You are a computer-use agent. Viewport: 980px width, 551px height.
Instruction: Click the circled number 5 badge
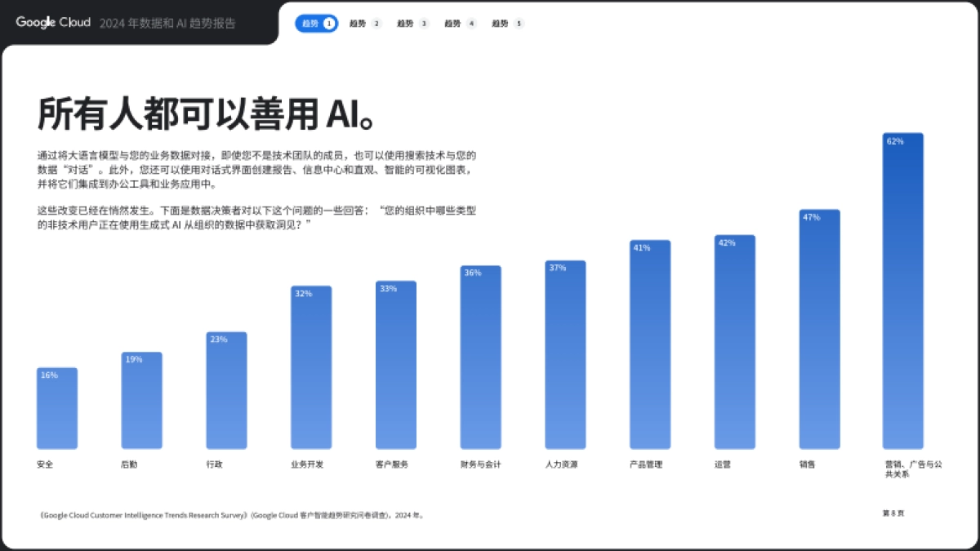coord(519,24)
